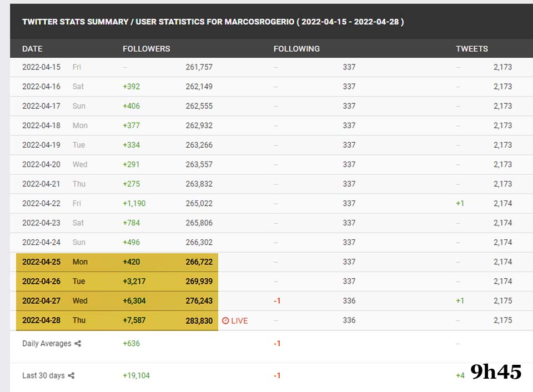Click the Twitter Stats Summary title text
Screen dimensions: 533x392
(213, 22)
